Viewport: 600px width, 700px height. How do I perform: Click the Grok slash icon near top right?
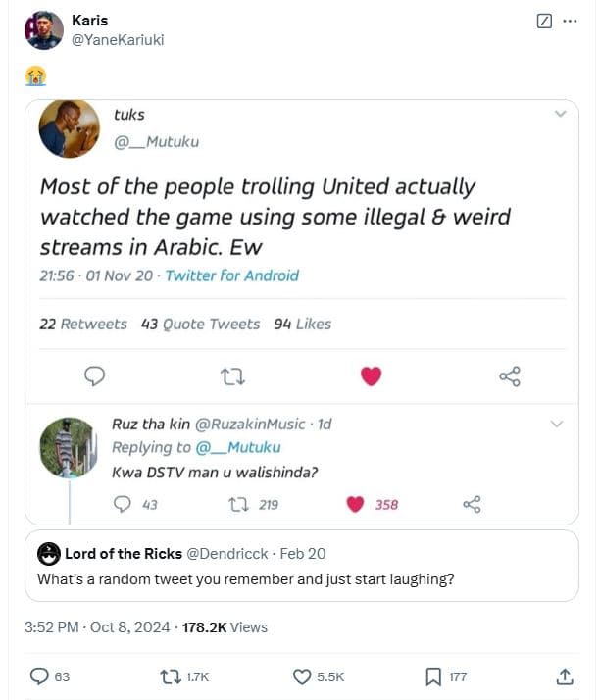coord(545,21)
